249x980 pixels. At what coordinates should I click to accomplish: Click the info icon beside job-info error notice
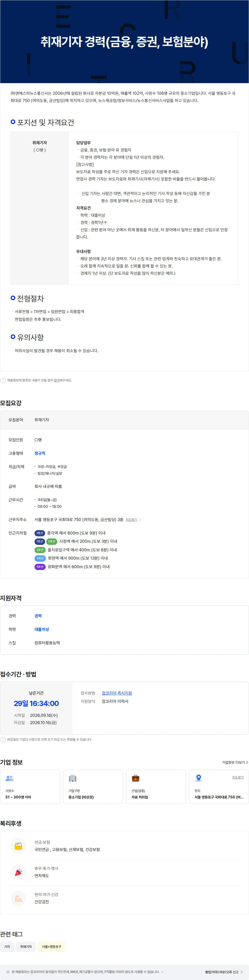pyautogui.click(x=3, y=380)
